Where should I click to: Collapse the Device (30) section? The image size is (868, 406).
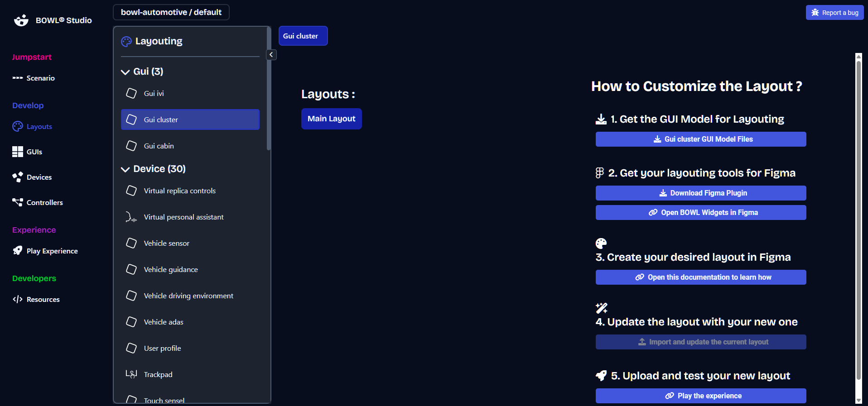[125, 169]
